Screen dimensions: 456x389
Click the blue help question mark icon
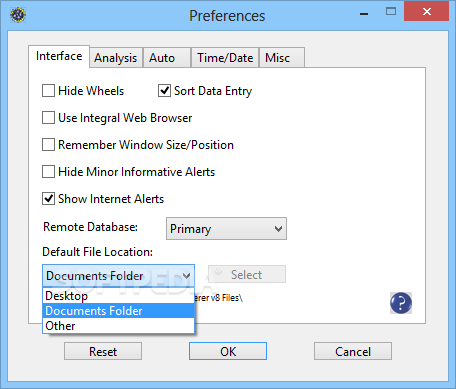(401, 303)
